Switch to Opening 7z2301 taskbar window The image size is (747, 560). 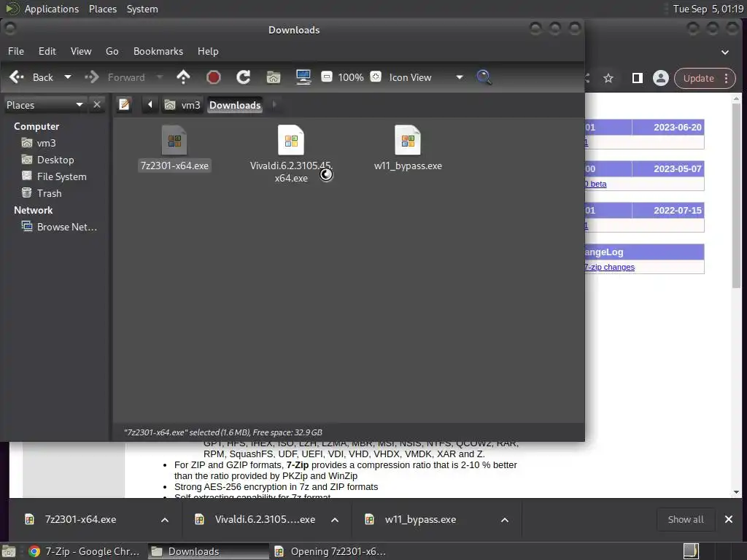click(x=330, y=551)
